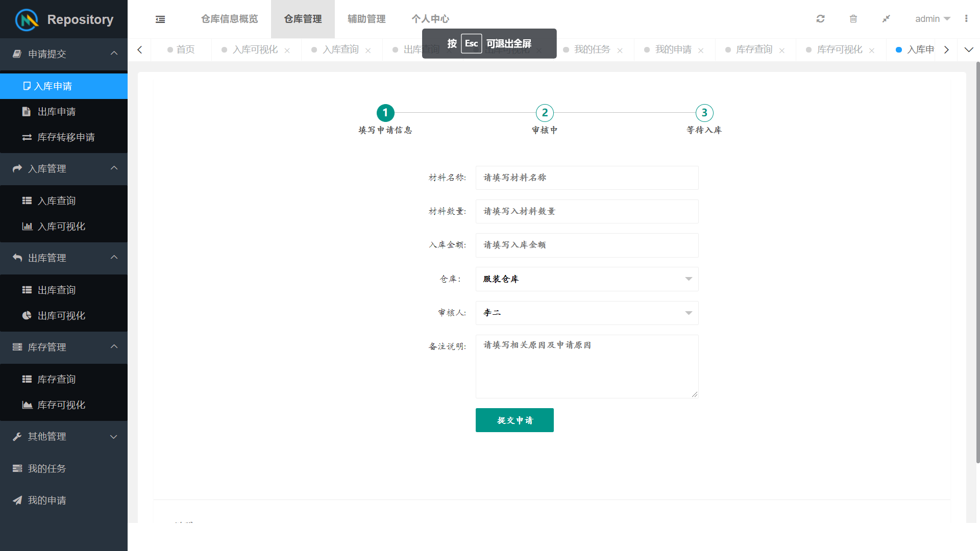
Task: Open 我的申请 paper plane item
Action: pyautogui.click(x=47, y=500)
